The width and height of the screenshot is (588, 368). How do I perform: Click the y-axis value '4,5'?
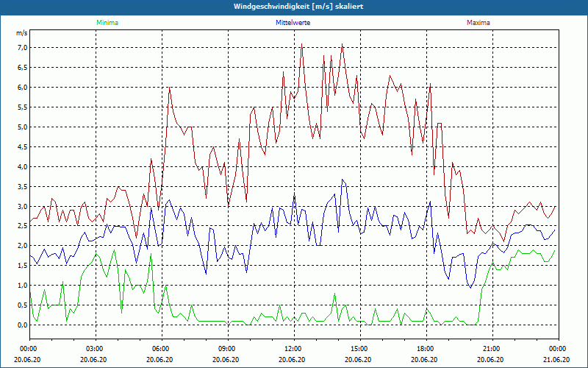[22, 146]
